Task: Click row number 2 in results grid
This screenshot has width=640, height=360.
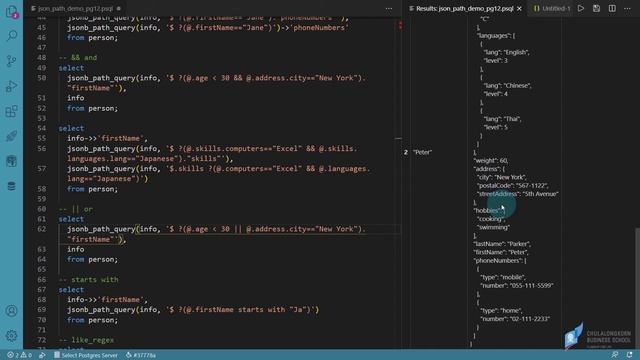Action: click(406, 152)
